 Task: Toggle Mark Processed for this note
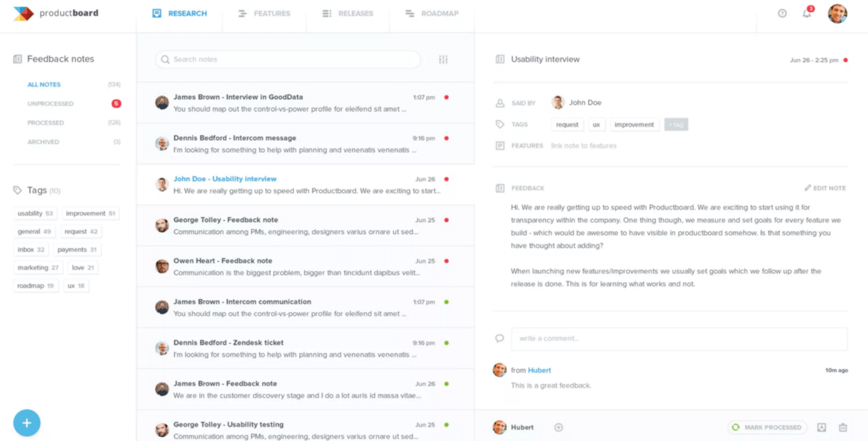(x=767, y=427)
